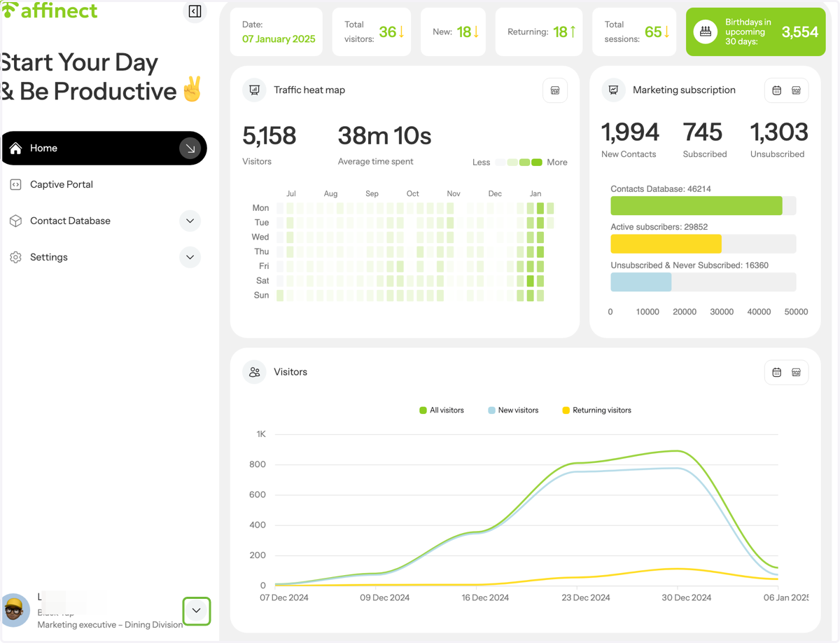The width and height of the screenshot is (840, 643).
Task: Click the user avatar picture
Action: [14, 610]
